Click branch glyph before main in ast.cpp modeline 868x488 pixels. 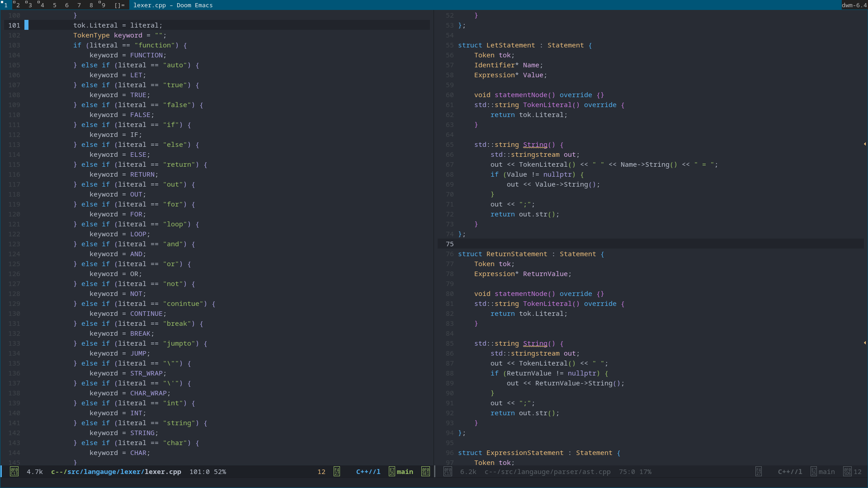(814, 472)
